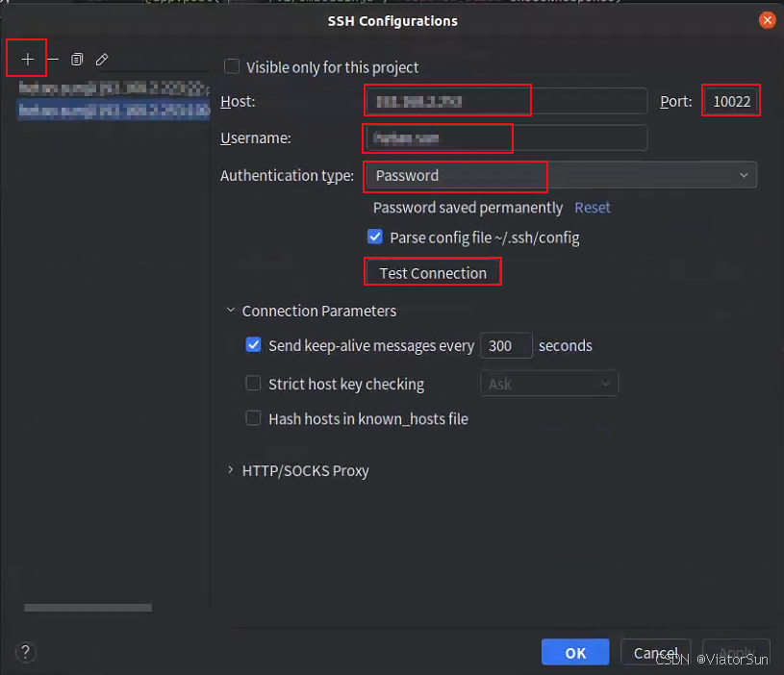784x675 pixels.
Task: Click the 'Password saved permanently' text
Action: pos(468,208)
